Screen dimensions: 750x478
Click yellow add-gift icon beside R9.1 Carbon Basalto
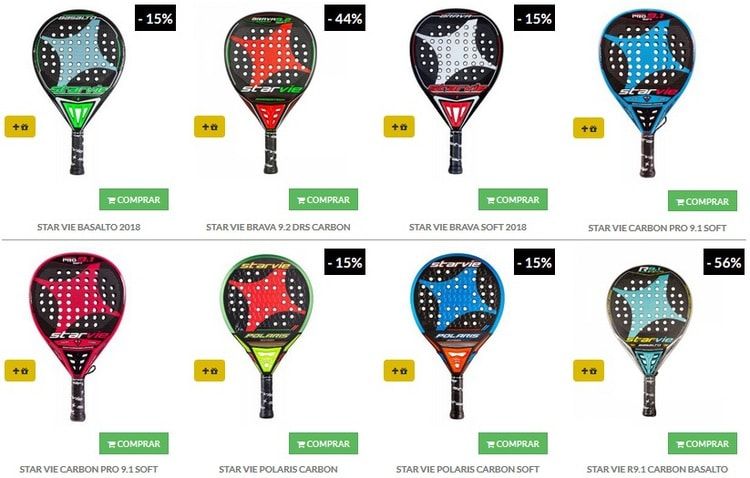point(588,371)
